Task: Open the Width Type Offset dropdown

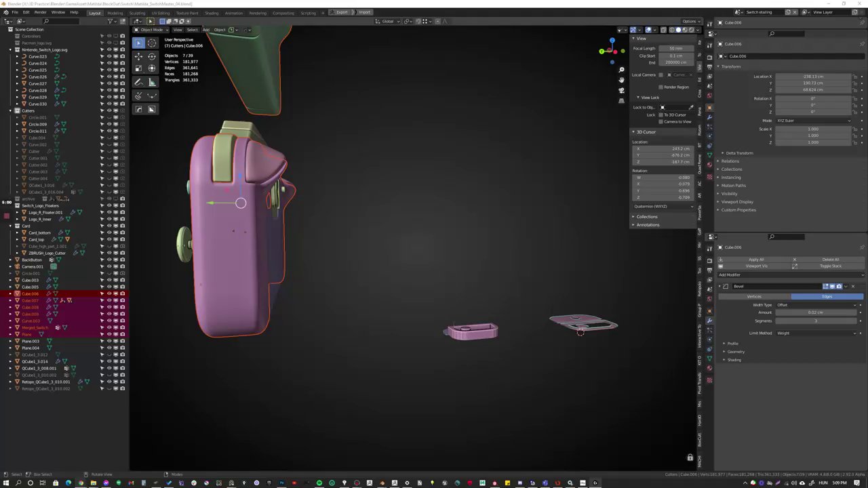Action: pyautogui.click(x=816, y=305)
